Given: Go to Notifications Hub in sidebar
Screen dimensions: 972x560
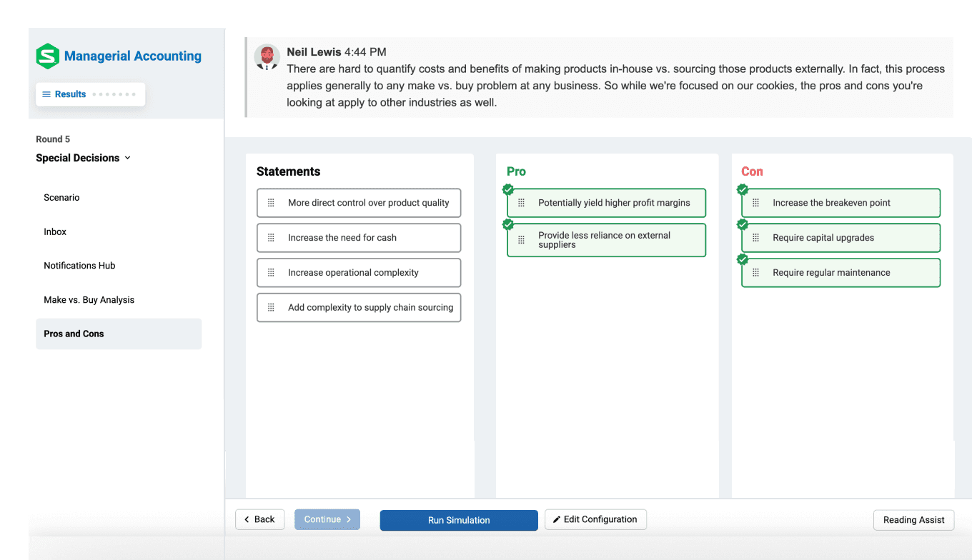Looking at the screenshot, I should 79,266.
